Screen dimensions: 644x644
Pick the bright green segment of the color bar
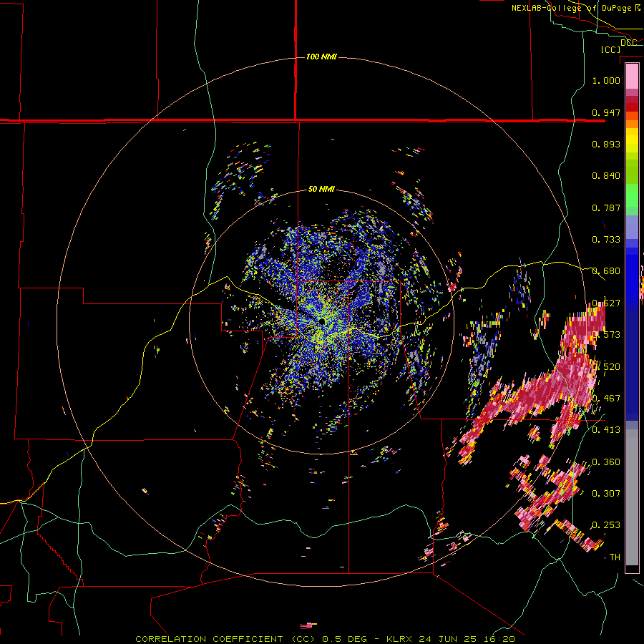632,195
